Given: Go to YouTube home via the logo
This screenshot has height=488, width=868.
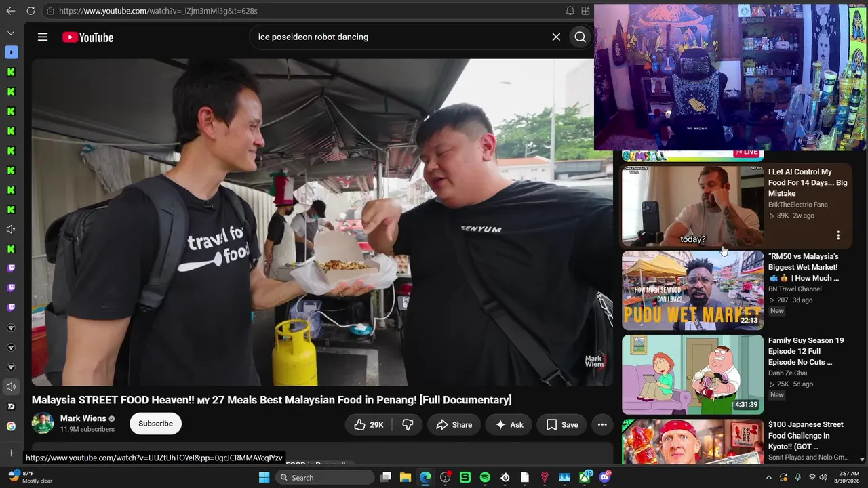Looking at the screenshot, I should [88, 37].
